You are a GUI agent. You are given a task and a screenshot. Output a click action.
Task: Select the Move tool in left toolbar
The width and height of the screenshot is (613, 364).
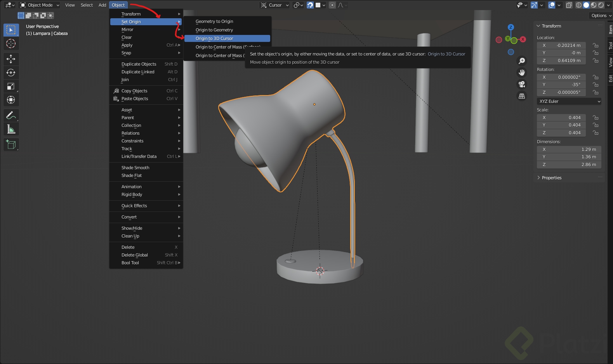(x=11, y=59)
